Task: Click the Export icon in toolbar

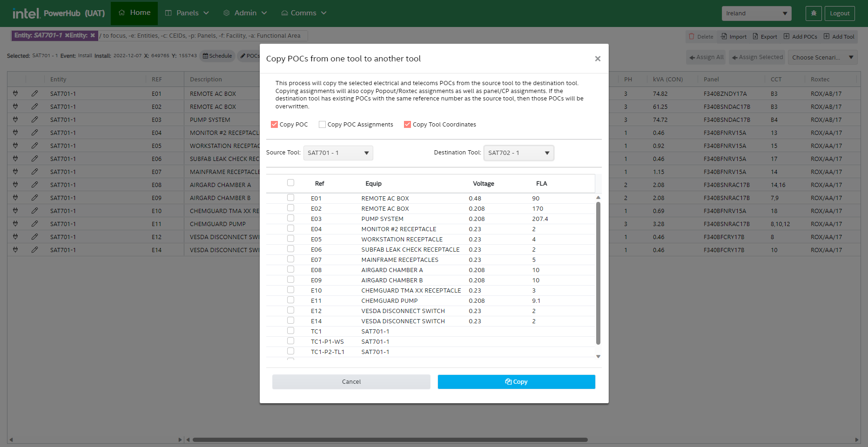Action: click(x=755, y=36)
